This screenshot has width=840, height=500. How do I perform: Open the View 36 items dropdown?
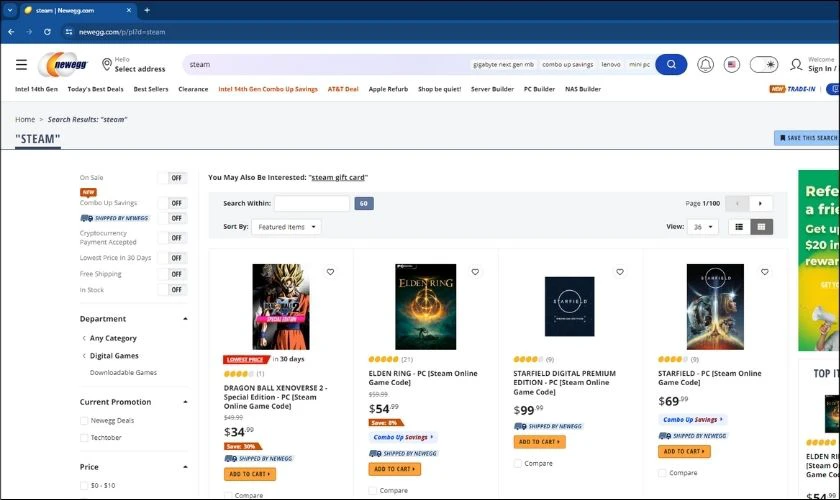pos(702,227)
